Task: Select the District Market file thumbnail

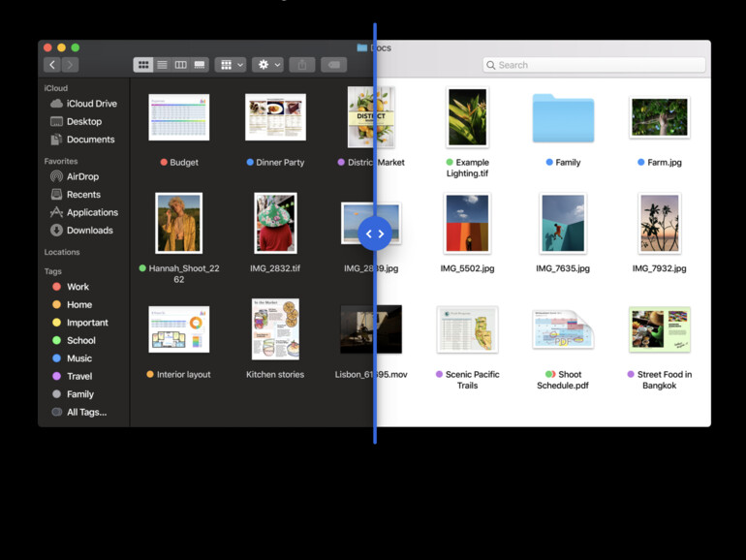Action: click(371, 117)
